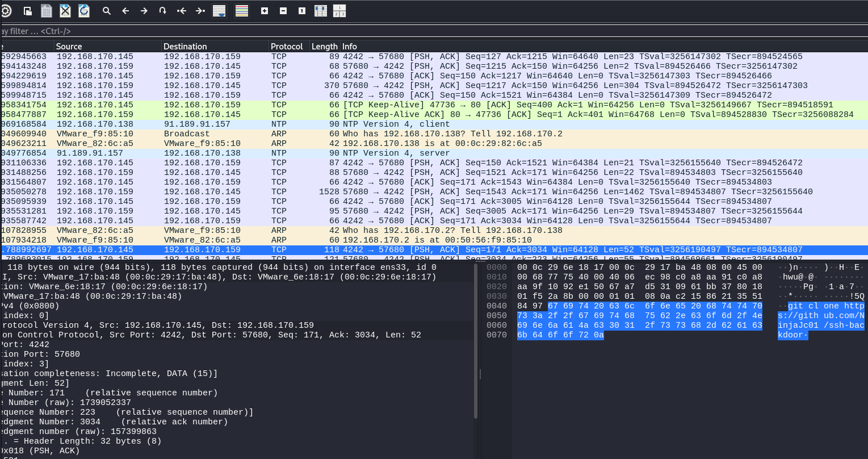The height and width of the screenshot is (459, 868).
Task: Expand the Internet Protocol Version 4 tree row
Action: point(170,326)
